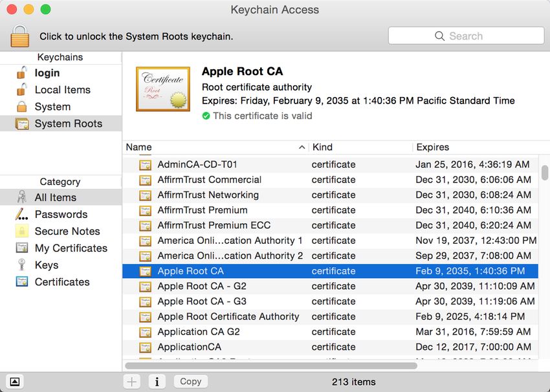Select the AffirmTrust Commercial certificate
This screenshot has height=392, width=550.
click(x=330, y=180)
